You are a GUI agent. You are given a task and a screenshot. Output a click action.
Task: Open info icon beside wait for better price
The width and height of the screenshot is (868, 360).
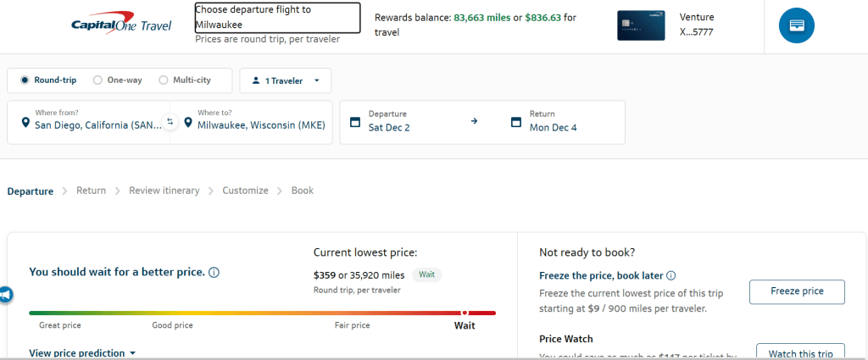pos(214,273)
